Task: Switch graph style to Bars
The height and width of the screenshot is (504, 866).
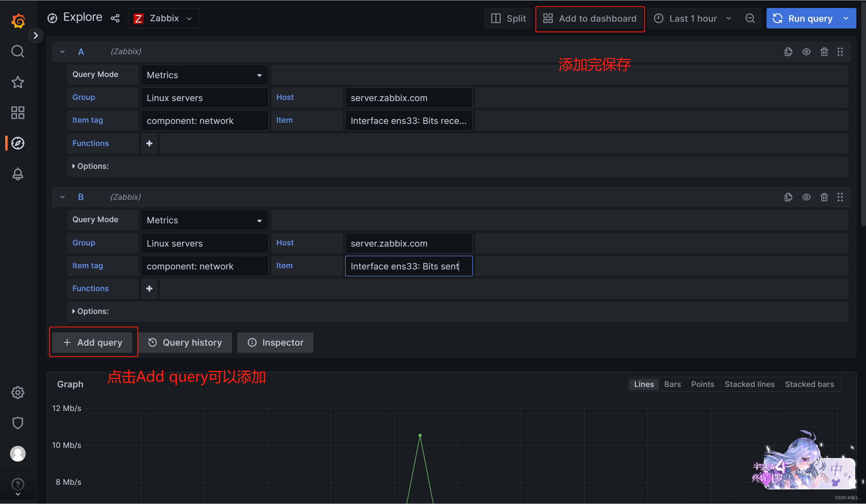Action: [x=672, y=384]
